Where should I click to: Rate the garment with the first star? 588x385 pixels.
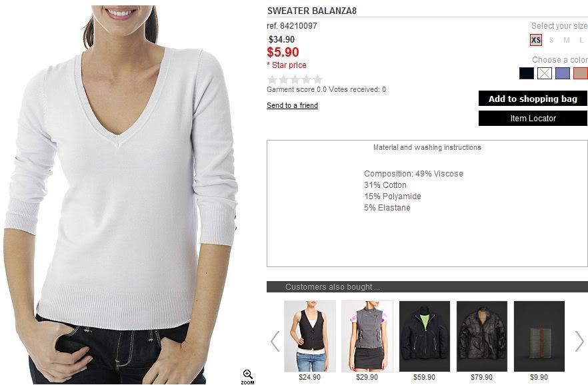pyautogui.click(x=272, y=79)
